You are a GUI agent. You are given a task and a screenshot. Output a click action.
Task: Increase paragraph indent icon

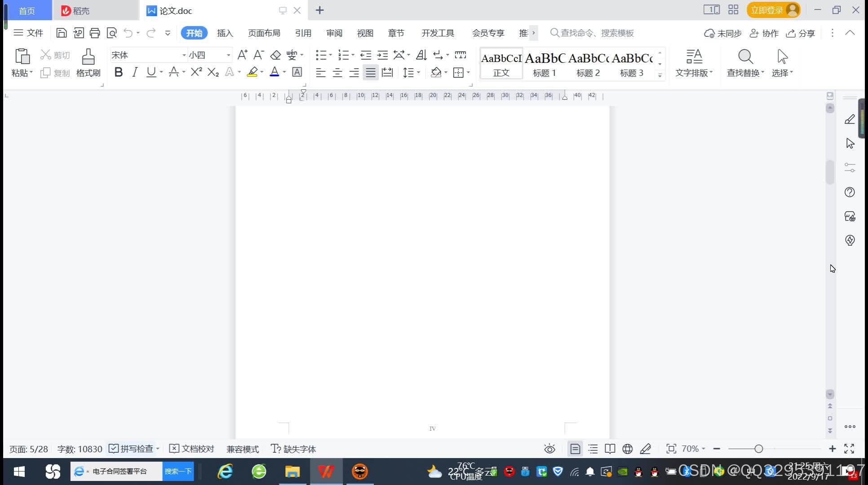[x=382, y=55]
